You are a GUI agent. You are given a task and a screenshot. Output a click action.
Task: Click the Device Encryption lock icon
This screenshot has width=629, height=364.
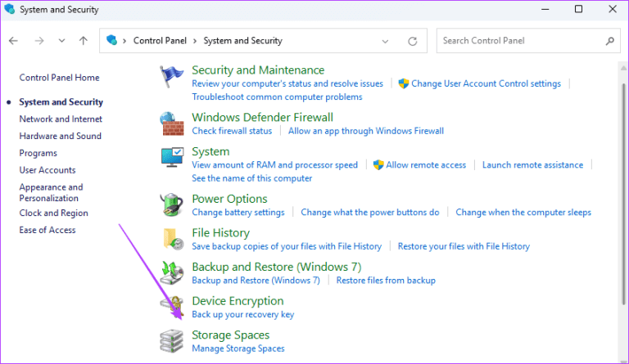171,307
